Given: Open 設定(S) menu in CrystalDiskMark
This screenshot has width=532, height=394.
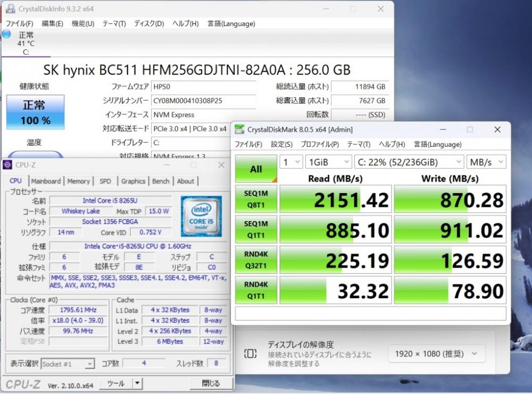Looking at the screenshot, I should coord(281,144).
